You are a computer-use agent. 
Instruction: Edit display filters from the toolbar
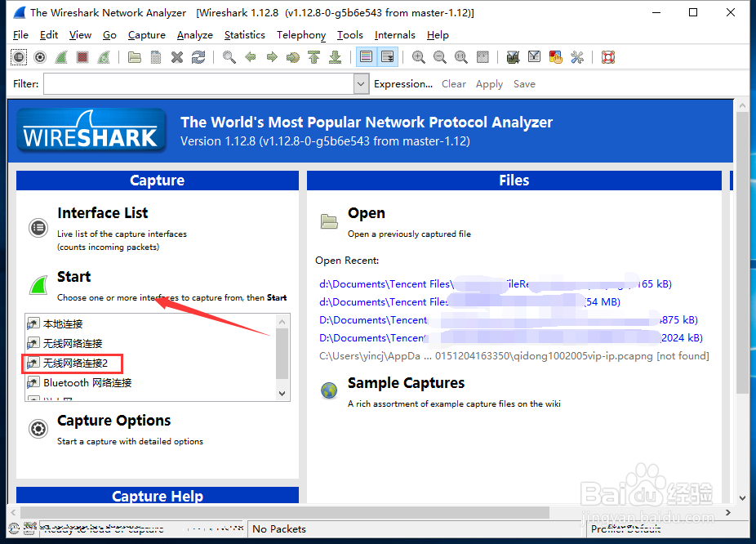[x=534, y=57]
